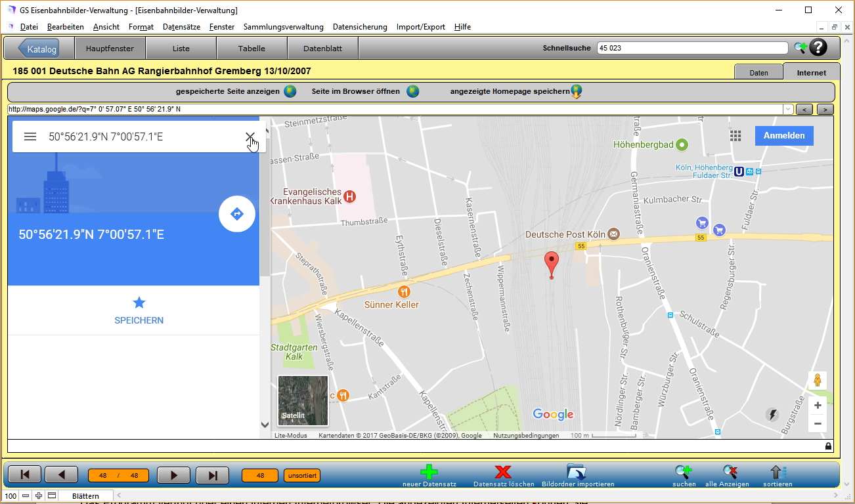
Task: Click globe icon next to 'Seite im Browser öffnen'
Action: pos(412,92)
